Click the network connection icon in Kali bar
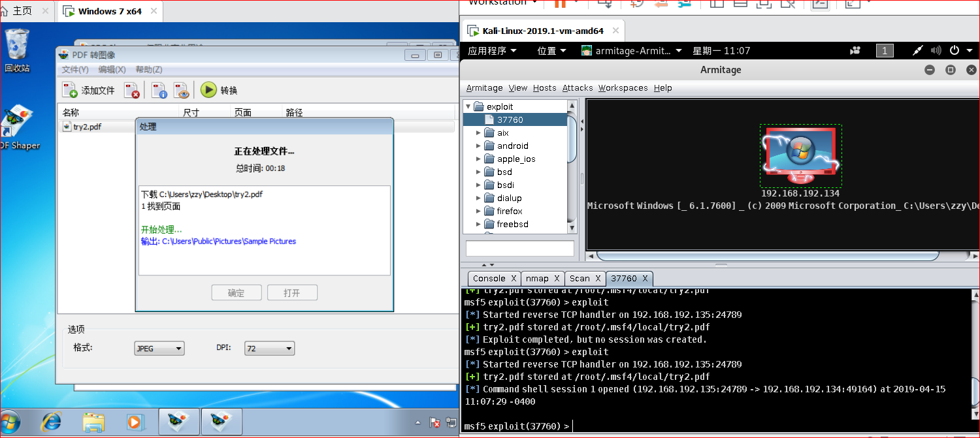Image resolution: width=980 pixels, height=438 pixels. point(918,51)
